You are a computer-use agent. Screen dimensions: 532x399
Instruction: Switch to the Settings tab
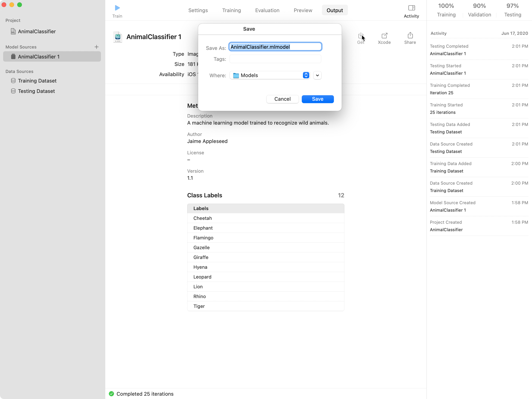198,10
